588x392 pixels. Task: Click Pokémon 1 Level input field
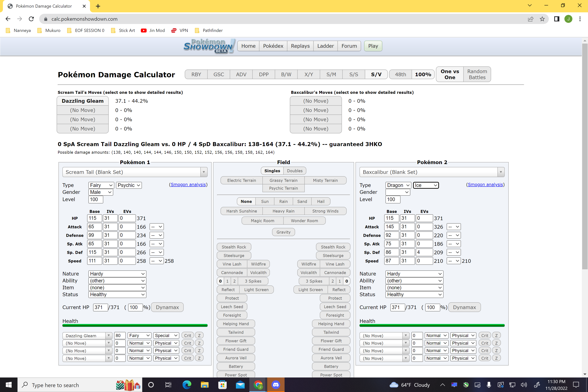pyautogui.click(x=95, y=199)
